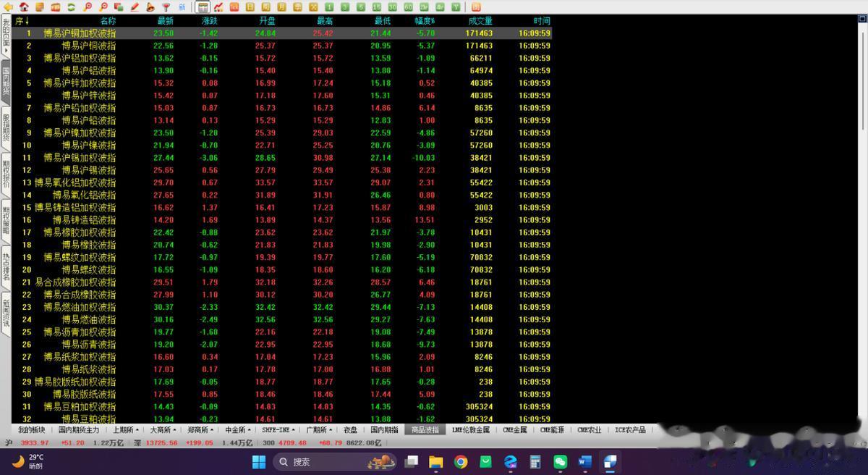Open the 夜盘 tab

(x=350, y=429)
